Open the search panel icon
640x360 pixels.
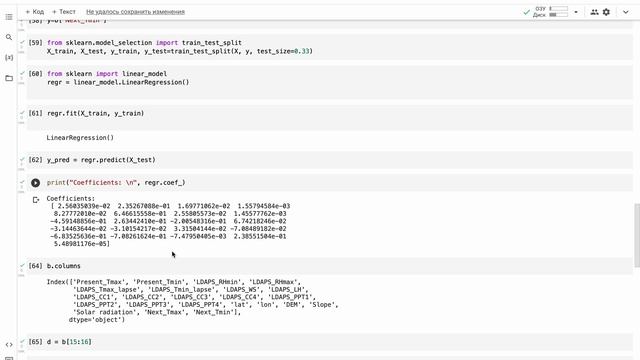9,37
